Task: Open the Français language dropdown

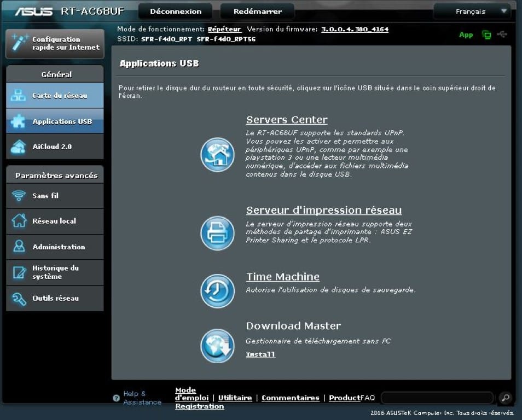Action: [472, 11]
